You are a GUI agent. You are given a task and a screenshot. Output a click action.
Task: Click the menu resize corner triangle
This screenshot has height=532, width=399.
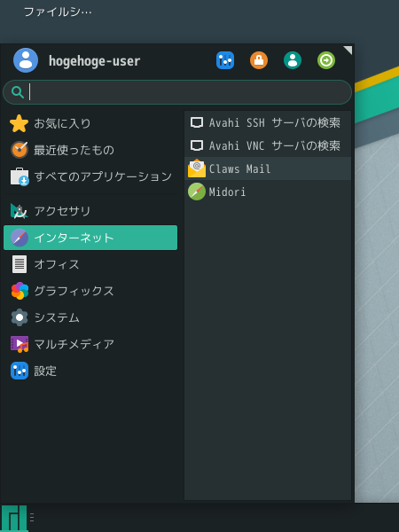348,50
